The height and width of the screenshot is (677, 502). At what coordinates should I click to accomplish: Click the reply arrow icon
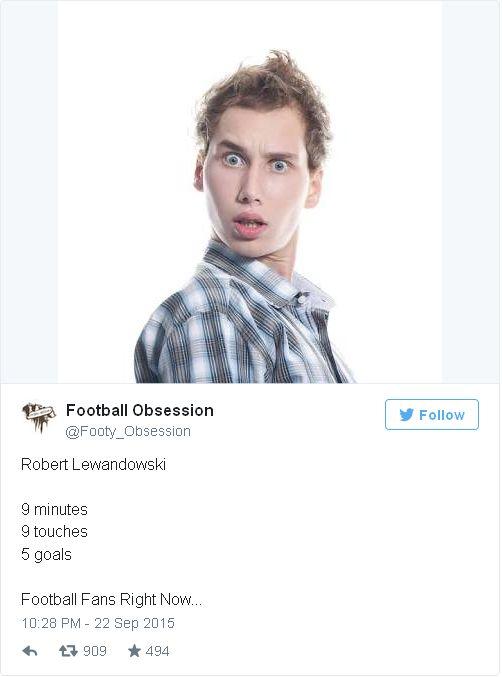(30, 651)
